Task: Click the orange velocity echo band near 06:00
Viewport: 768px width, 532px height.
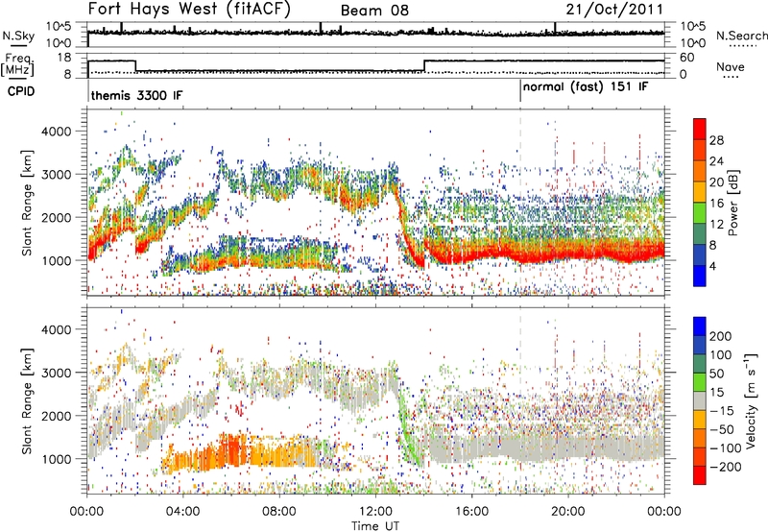Action: tap(231, 453)
